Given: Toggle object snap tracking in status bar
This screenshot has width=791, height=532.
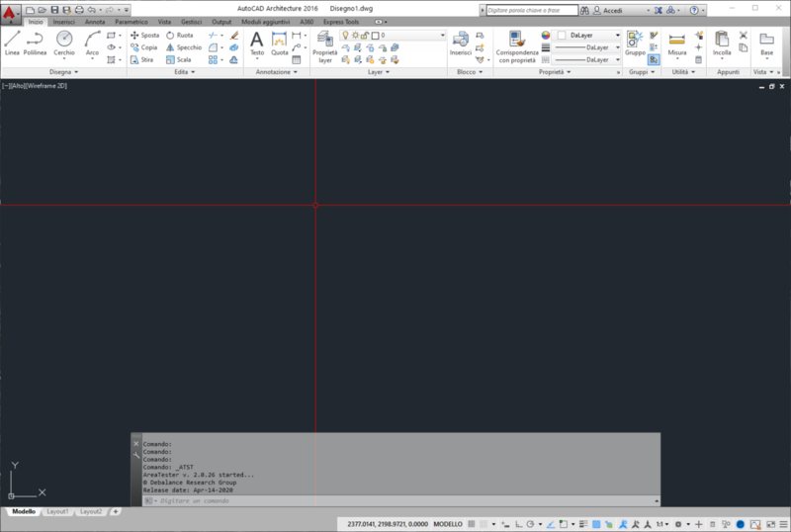Looking at the screenshot, I should coord(551,524).
